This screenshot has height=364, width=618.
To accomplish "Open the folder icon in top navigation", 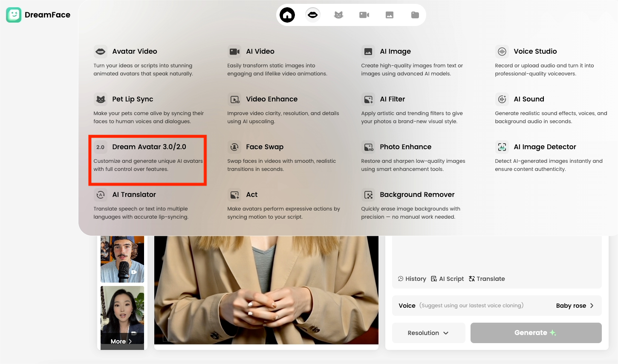I will tap(415, 15).
